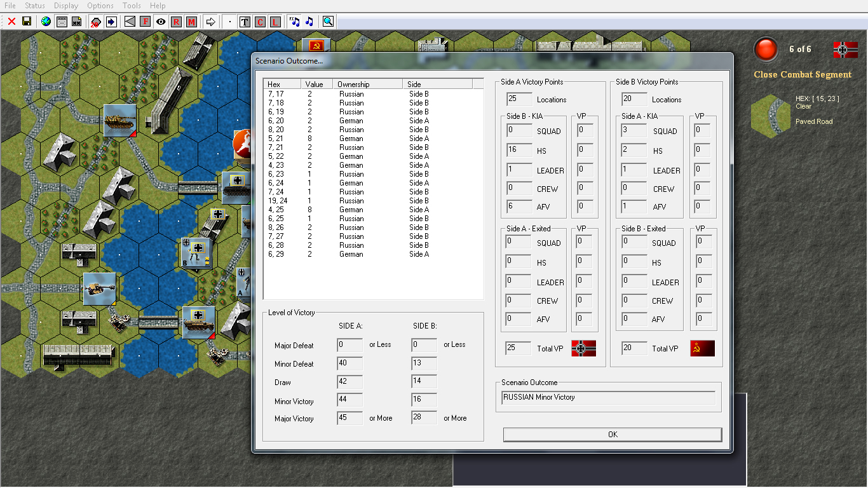This screenshot has width=868, height=488.
Task: Select the row for hex 19, 24
Action: pos(373,201)
